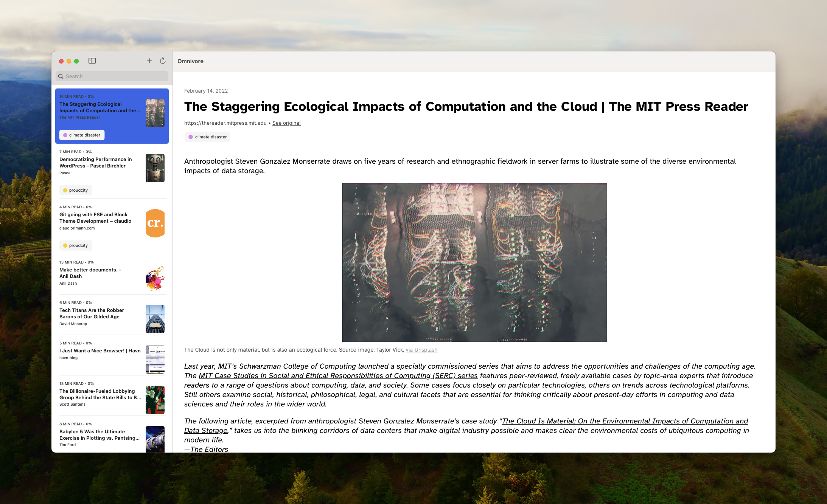
Task: Click the plus icon to add a link
Action: click(149, 61)
